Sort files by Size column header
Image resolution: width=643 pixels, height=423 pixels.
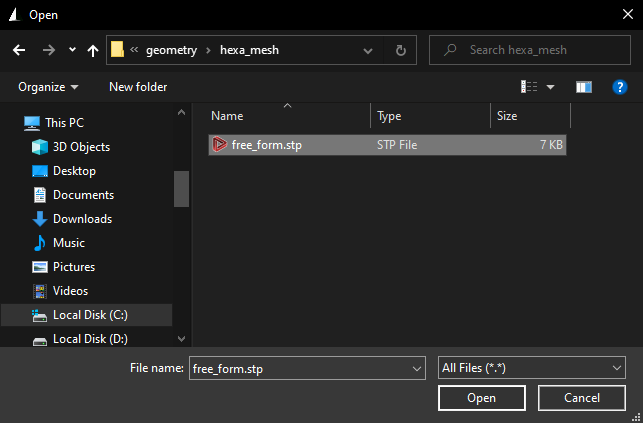click(x=507, y=116)
